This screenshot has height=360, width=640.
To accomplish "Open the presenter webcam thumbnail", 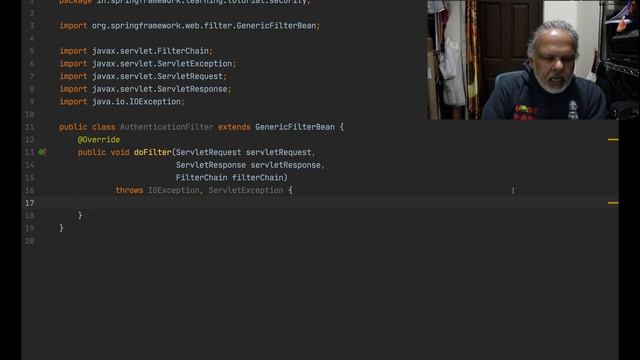I will click(533, 60).
